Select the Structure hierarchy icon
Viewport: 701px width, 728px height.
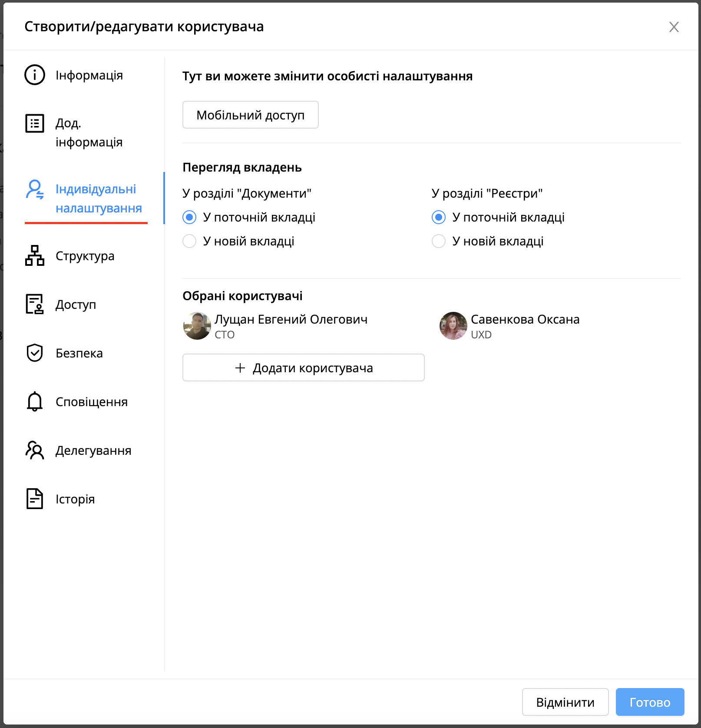pos(35,255)
